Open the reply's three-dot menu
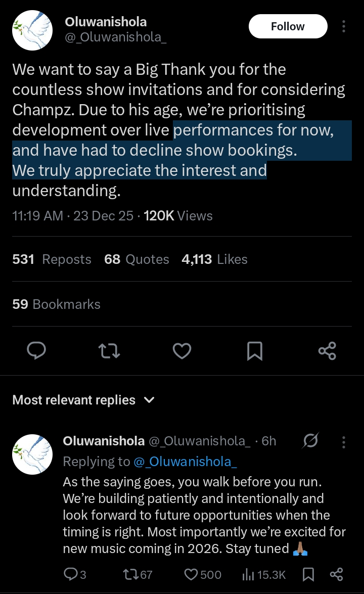This screenshot has width=364, height=594. [344, 442]
